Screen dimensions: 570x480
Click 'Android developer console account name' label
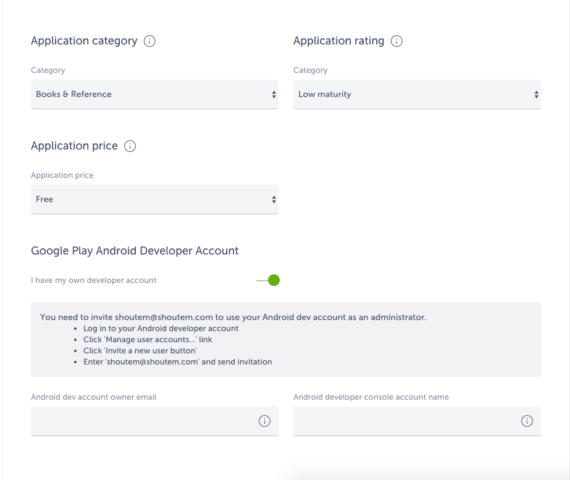(x=371, y=397)
